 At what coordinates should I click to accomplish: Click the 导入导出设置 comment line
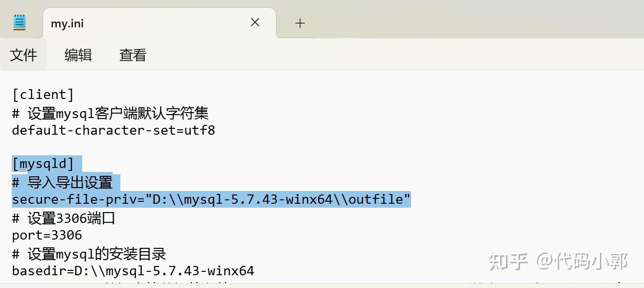pos(63,182)
